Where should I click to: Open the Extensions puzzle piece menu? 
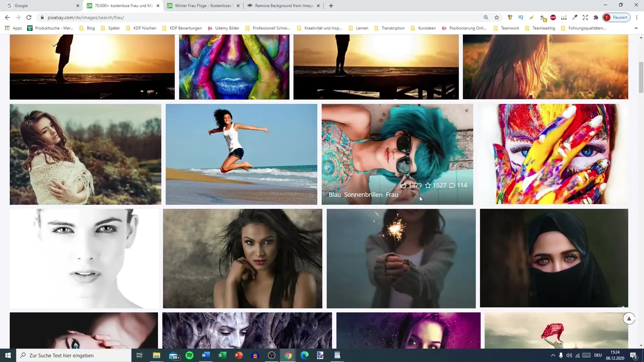point(596,17)
